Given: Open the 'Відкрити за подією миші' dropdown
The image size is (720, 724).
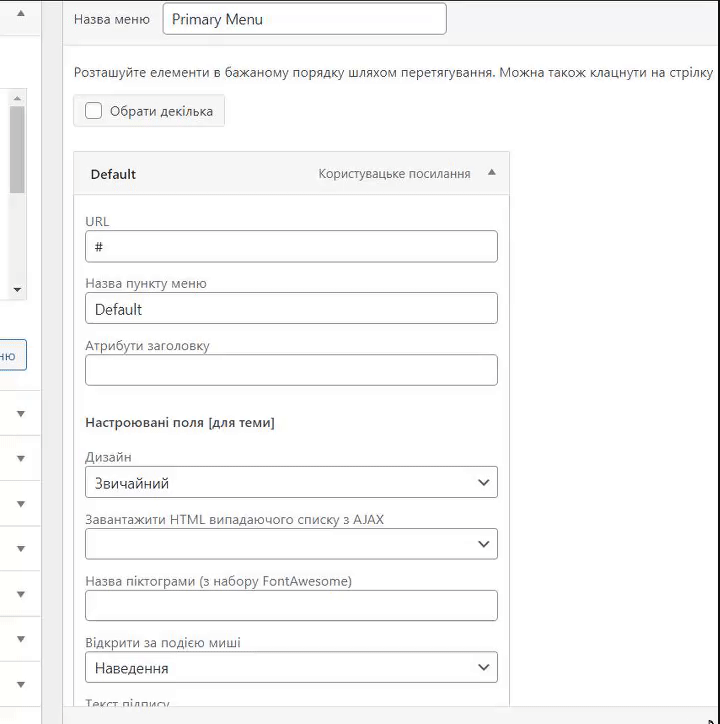Looking at the screenshot, I should tap(291, 667).
